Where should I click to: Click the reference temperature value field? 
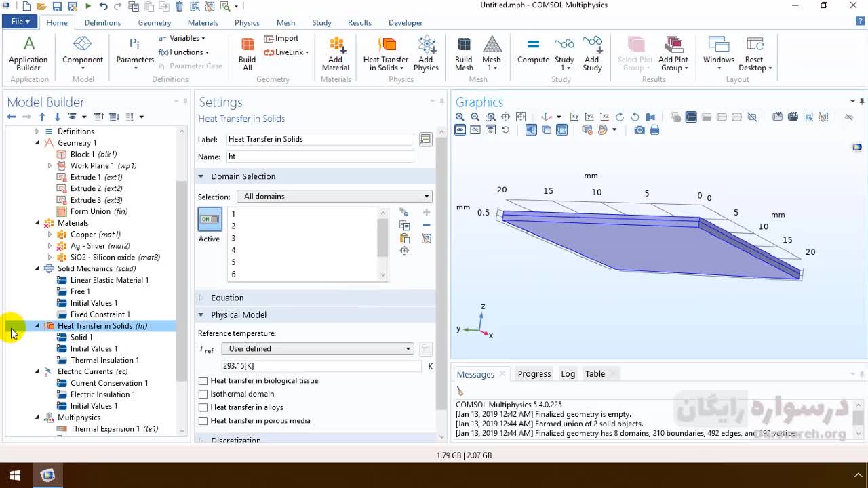[x=321, y=366]
